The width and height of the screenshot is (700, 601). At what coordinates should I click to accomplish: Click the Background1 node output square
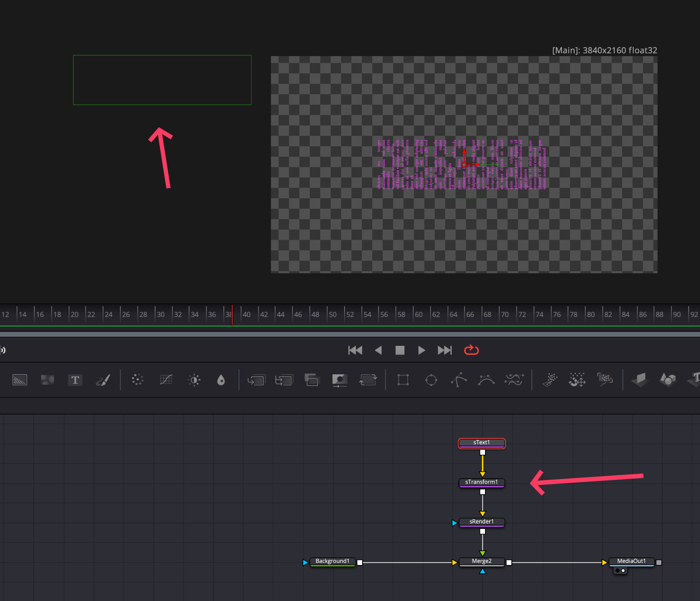pyautogui.click(x=360, y=562)
